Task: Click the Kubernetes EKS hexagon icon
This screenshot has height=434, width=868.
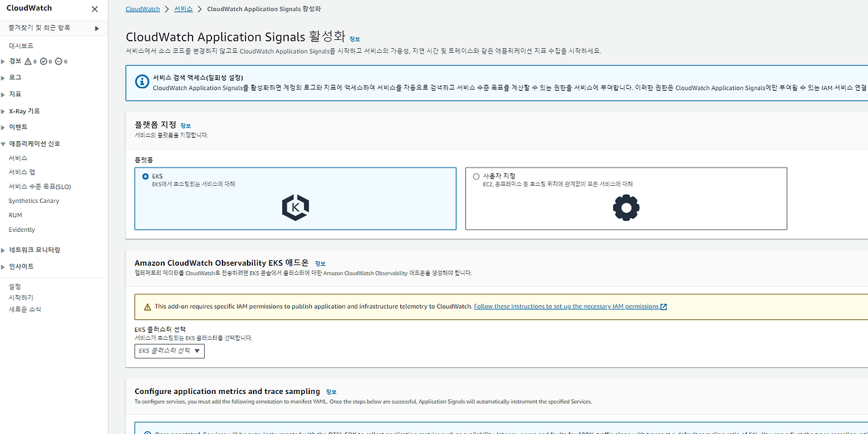Action: [296, 208]
